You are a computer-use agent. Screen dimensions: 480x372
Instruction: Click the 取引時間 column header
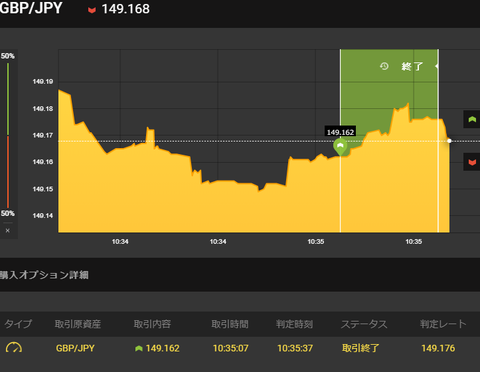click(230, 324)
